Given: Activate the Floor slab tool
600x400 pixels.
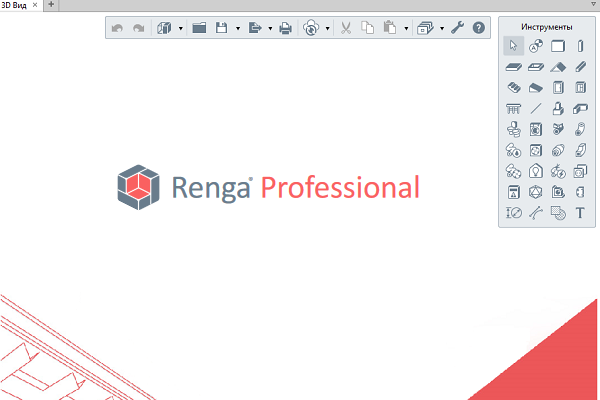Looking at the screenshot, I should click(514, 67).
